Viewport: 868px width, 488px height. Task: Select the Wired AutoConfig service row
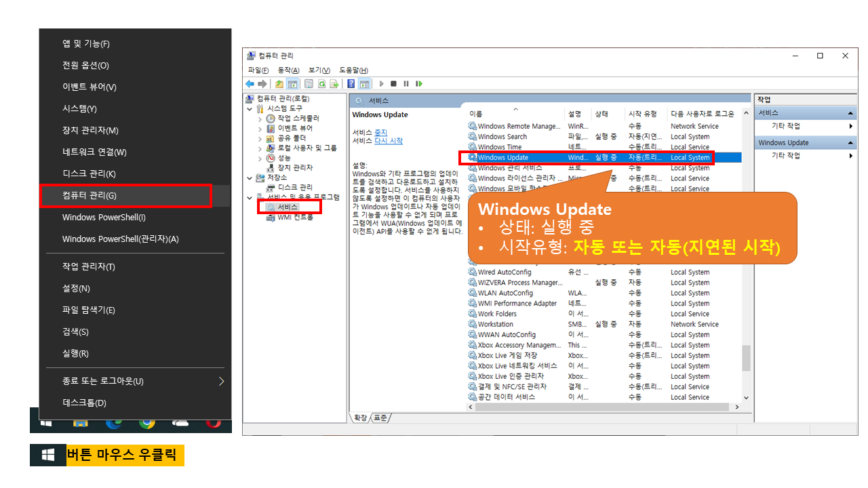(604, 272)
